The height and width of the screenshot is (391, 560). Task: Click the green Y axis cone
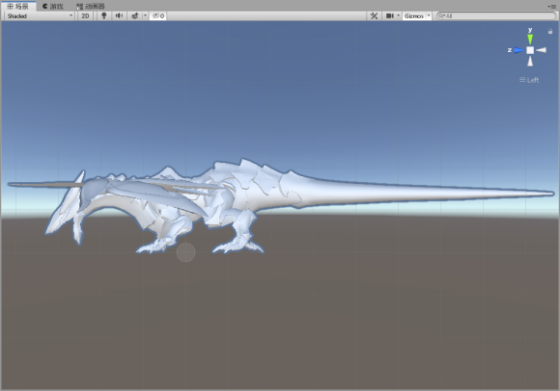click(x=530, y=39)
